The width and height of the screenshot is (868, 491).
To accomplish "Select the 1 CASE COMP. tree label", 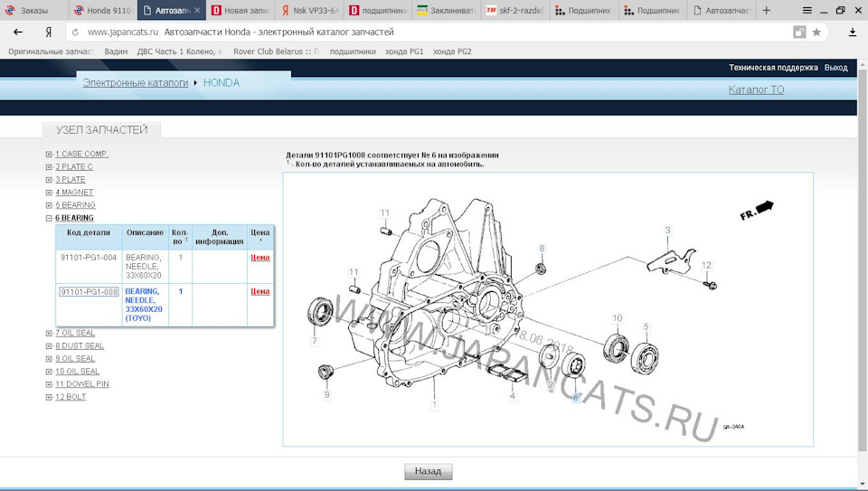I will coord(81,154).
